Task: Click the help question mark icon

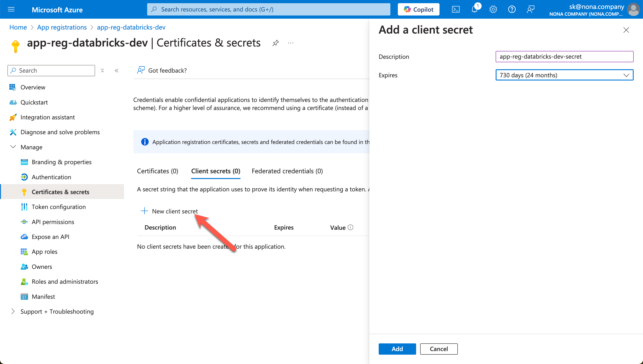Action: (x=512, y=10)
